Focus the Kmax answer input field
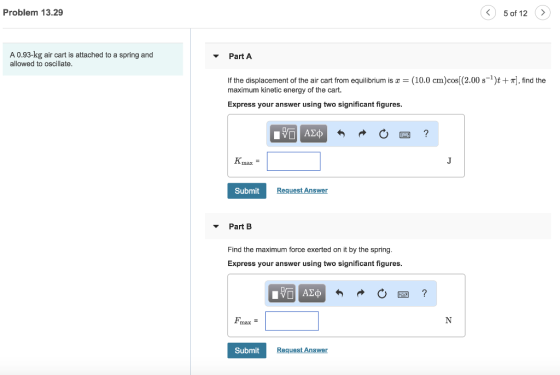This screenshot has height=375, width=560. point(294,161)
